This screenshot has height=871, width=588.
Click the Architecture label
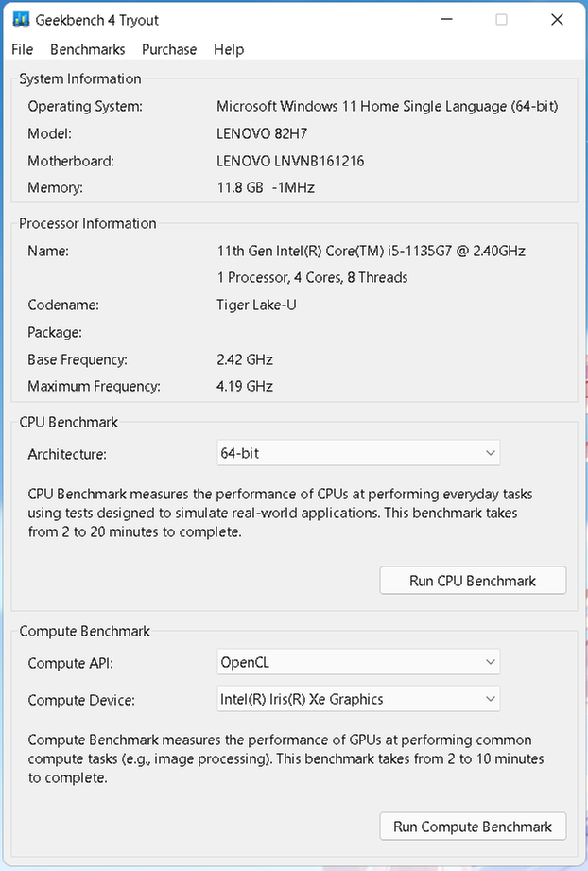pos(66,454)
